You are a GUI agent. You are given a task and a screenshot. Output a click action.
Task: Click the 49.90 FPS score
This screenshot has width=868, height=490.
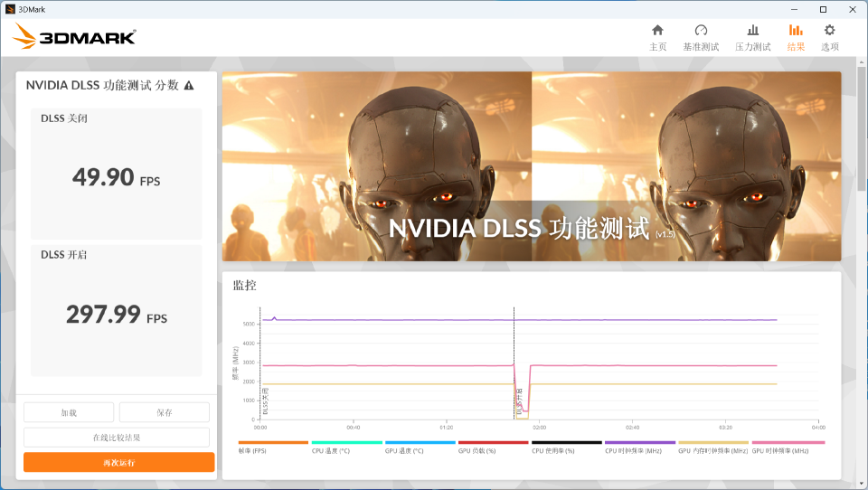[116, 178]
